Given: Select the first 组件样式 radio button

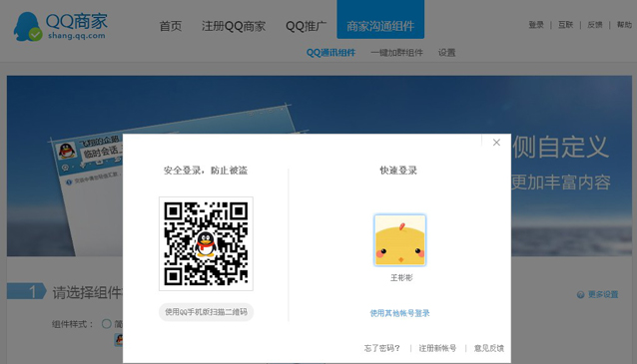Looking at the screenshot, I should click(x=107, y=324).
